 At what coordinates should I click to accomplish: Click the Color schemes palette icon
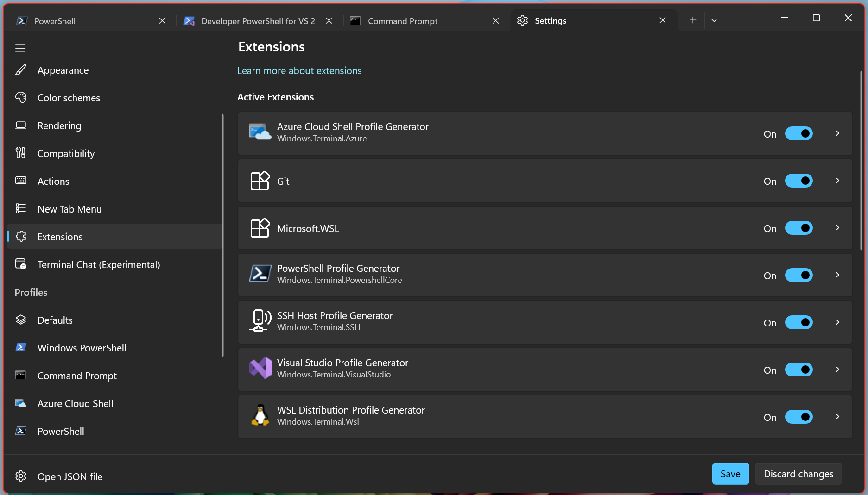(21, 98)
